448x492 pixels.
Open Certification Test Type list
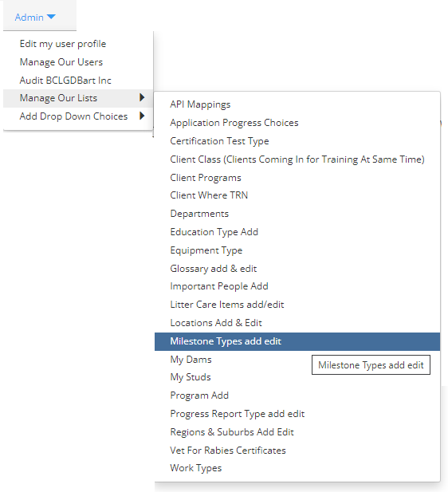pyautogui.click(x=219, y=141)
